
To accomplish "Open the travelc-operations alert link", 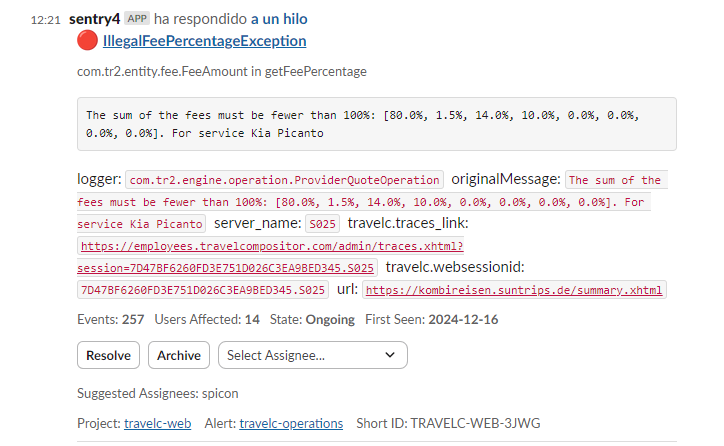I will point(291,423).
